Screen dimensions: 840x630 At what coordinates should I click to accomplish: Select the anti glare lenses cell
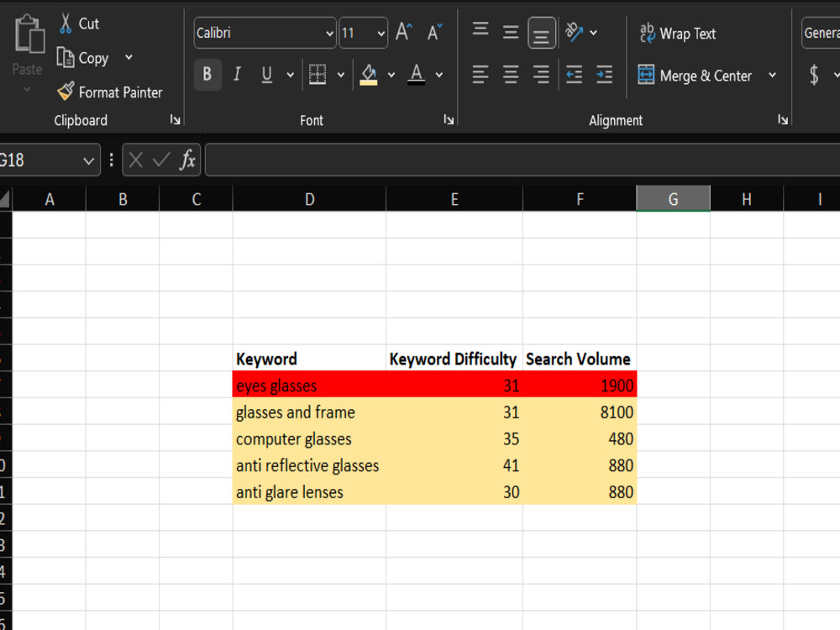309,491
